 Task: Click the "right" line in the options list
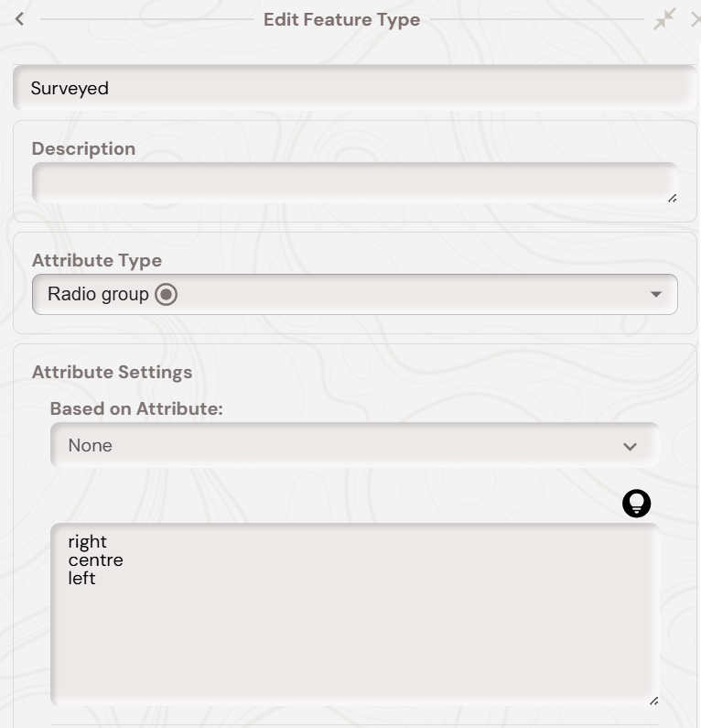coord(87,541)
